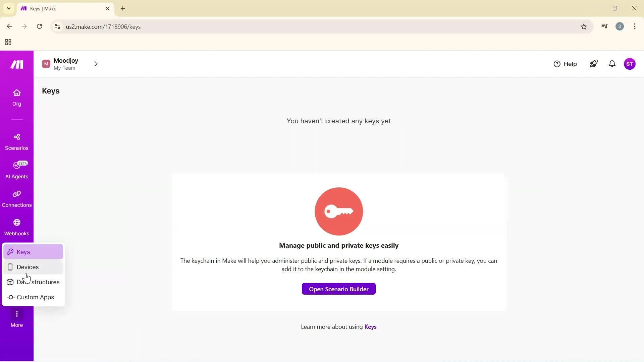Open the Scenarios section in sidebar
Viewport: 644px width, 362px height.
click(x=16, y=142)
